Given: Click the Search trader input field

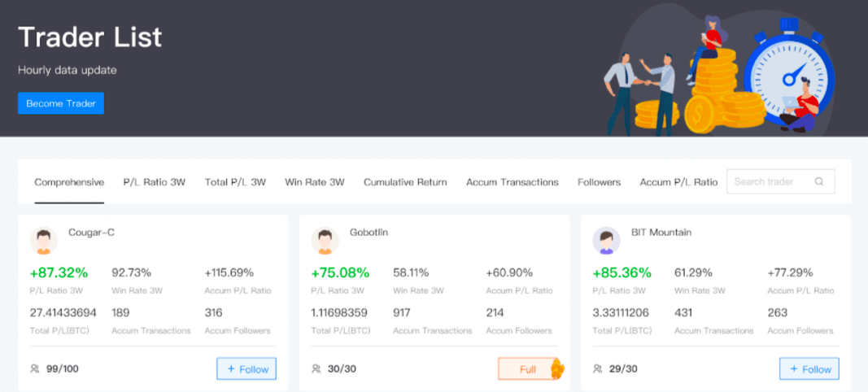Looking at the screenshot, I should click(x=770, y=182).
